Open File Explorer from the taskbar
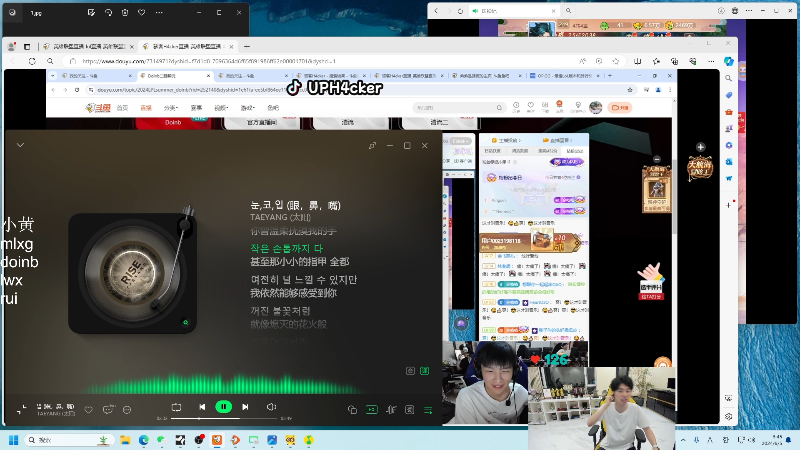The width and height of the screenshot is (800, 450). tap(125, 440)
